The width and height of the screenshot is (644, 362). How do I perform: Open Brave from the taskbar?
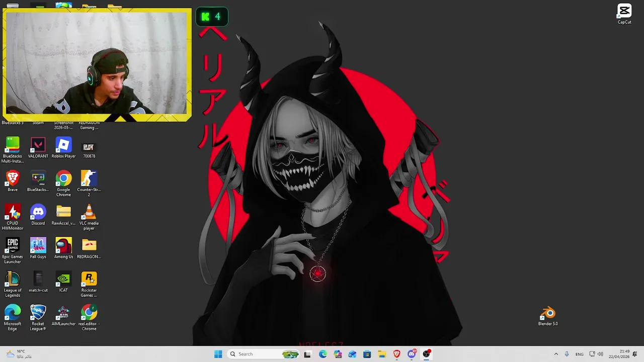[x=396, y=354]
